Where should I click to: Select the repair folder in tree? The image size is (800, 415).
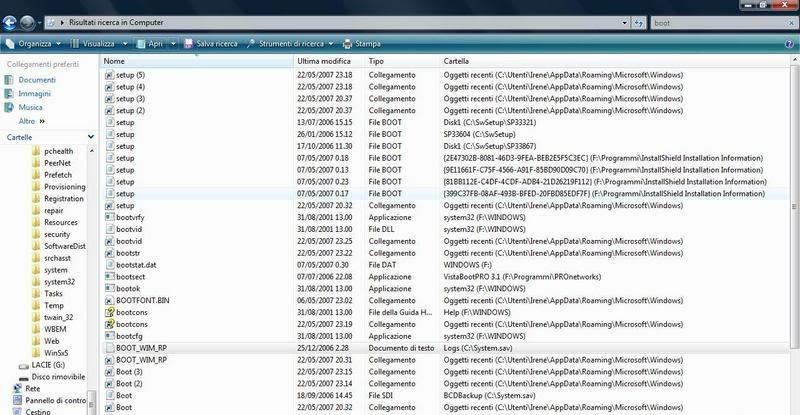coord(47,211)
